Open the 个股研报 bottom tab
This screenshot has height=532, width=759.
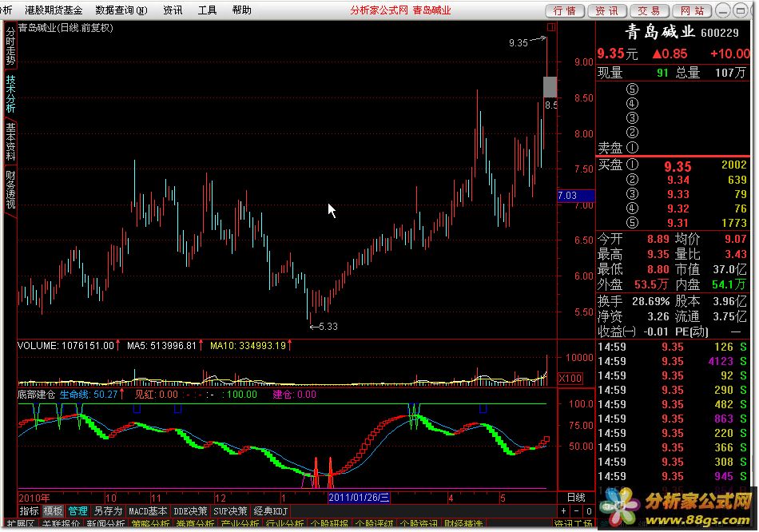pyautogui.click(x=329, y=524)
